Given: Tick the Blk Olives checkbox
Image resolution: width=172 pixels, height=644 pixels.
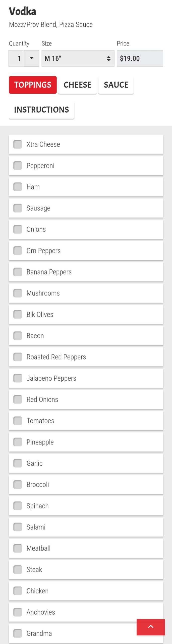Looking at the screenshot, I should tap(18, 314).
